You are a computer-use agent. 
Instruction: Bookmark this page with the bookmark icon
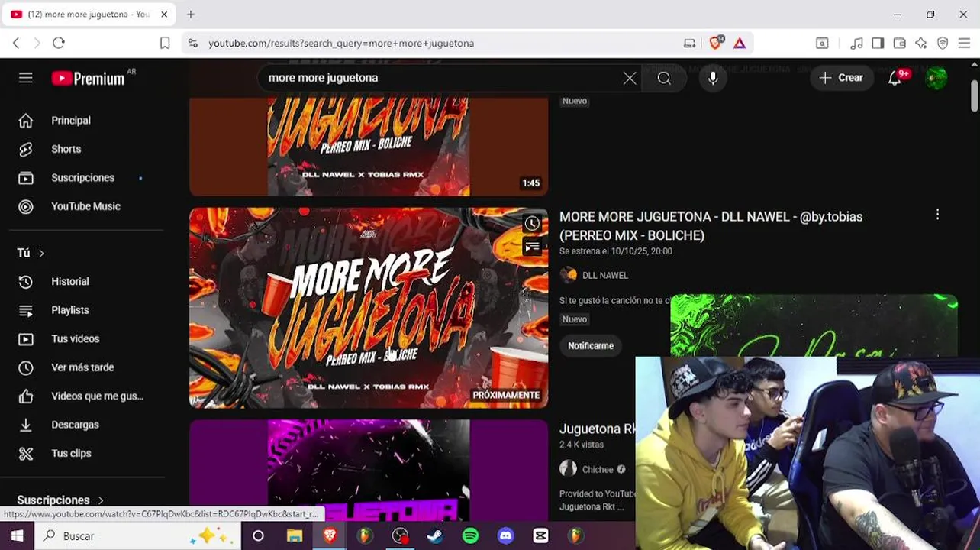coord(165,44)
